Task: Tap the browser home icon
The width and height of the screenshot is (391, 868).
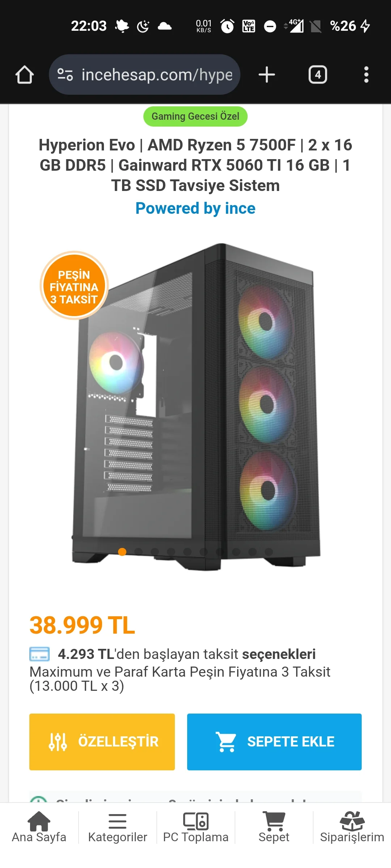Action: [x=25, y=75]
